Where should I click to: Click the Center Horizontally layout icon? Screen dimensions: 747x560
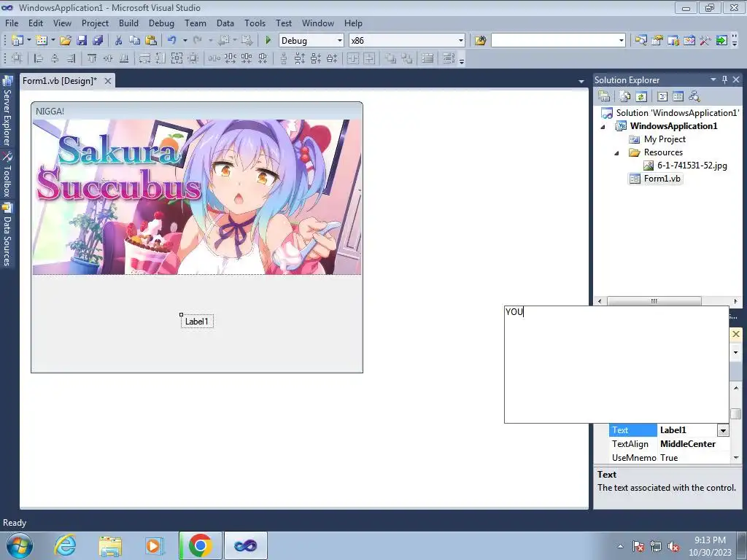click(353, 58)
